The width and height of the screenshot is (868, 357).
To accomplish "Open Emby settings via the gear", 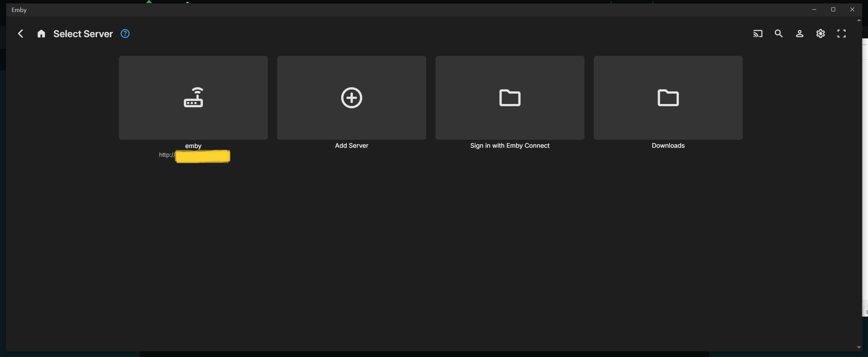I will [821, 33].
